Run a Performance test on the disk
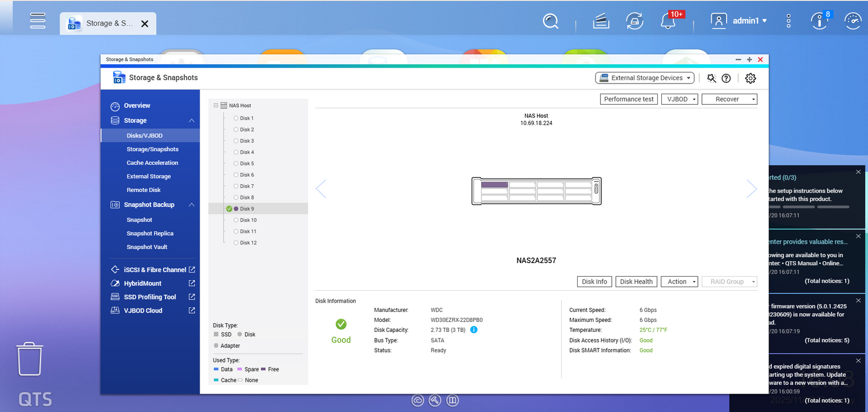868x412 pixels. click(x=628, y=99)
